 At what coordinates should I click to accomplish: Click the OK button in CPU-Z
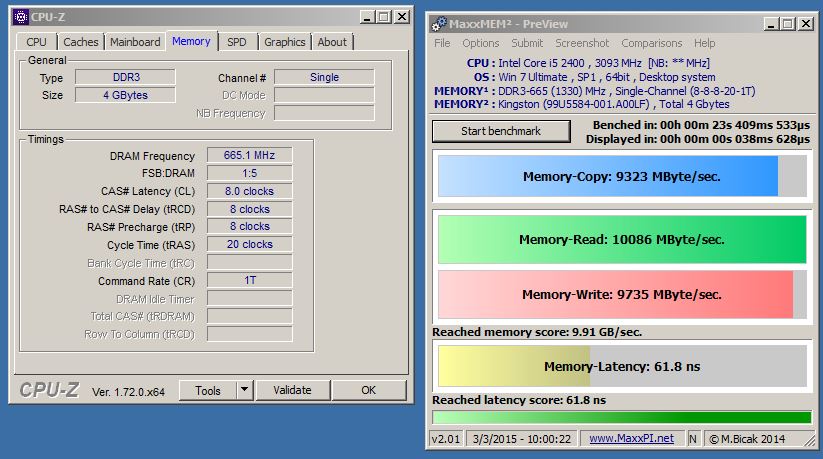click(x=368, y=390)
